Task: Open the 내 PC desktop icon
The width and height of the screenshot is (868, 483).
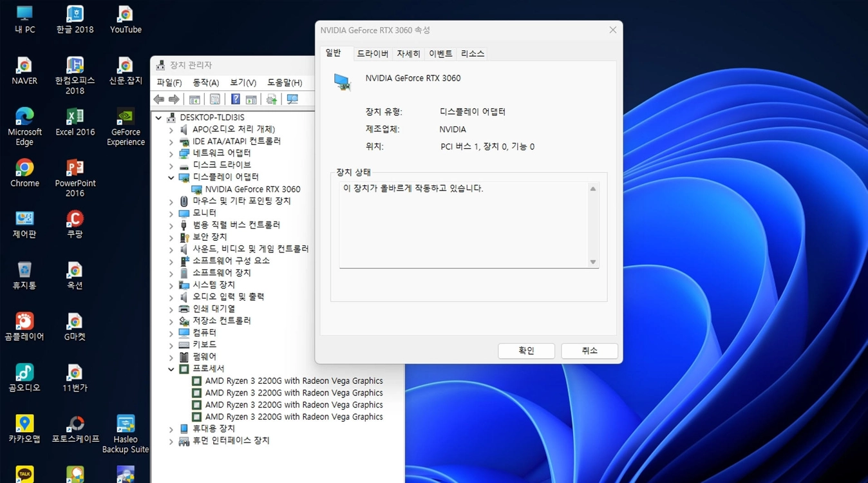Action: [24, 19]
